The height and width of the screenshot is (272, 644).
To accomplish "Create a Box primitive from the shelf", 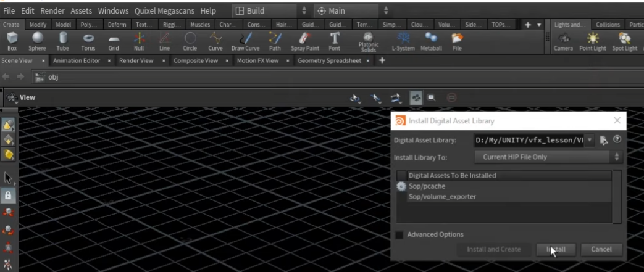I will coord(12,41).
